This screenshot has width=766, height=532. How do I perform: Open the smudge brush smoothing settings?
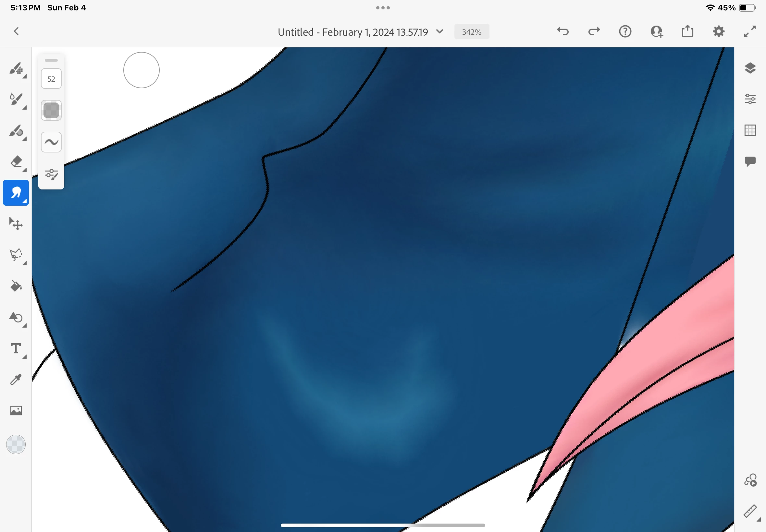pyautogui.click(x=51, y=142)
